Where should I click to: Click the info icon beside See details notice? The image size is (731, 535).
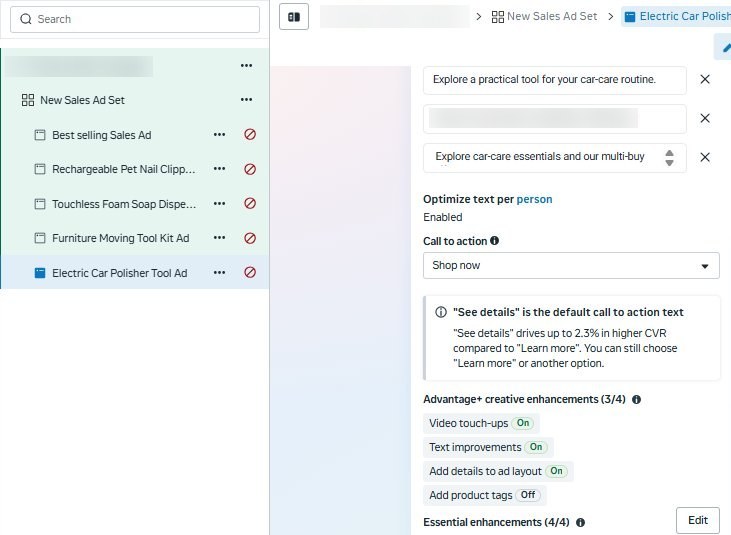[x=441, y=312]
